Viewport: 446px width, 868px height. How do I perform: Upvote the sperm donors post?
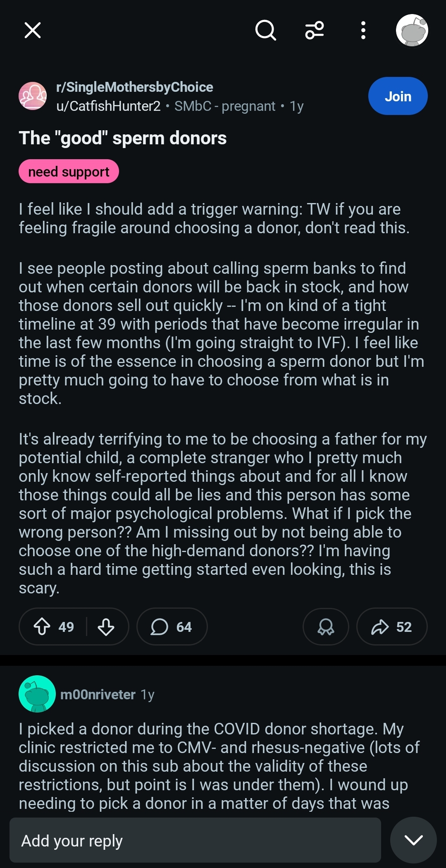point(42,626)
